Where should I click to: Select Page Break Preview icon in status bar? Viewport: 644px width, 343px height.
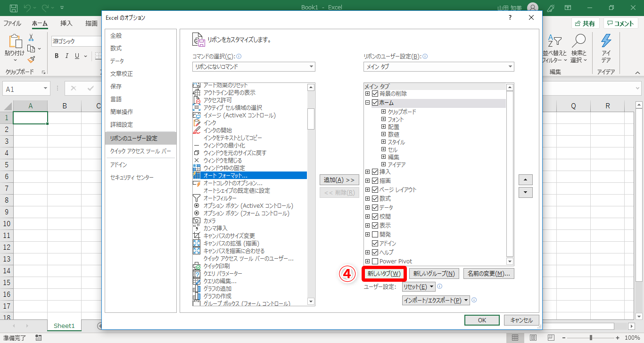click(x=550, y=337)
